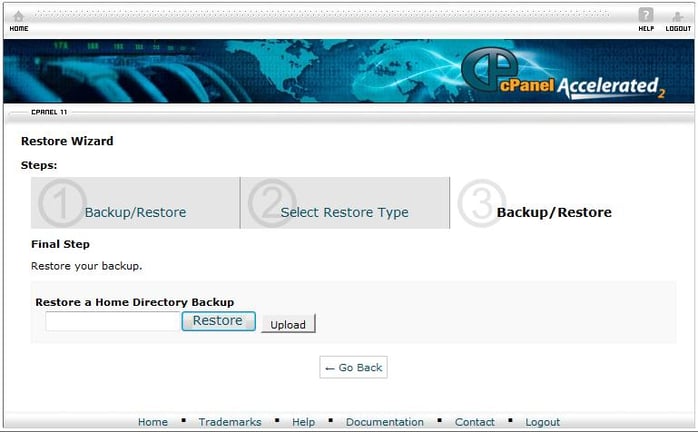This screenshot has width=698, height=432.
Task: Click the 'Restore your backup.' text
Action: [86, 266]
